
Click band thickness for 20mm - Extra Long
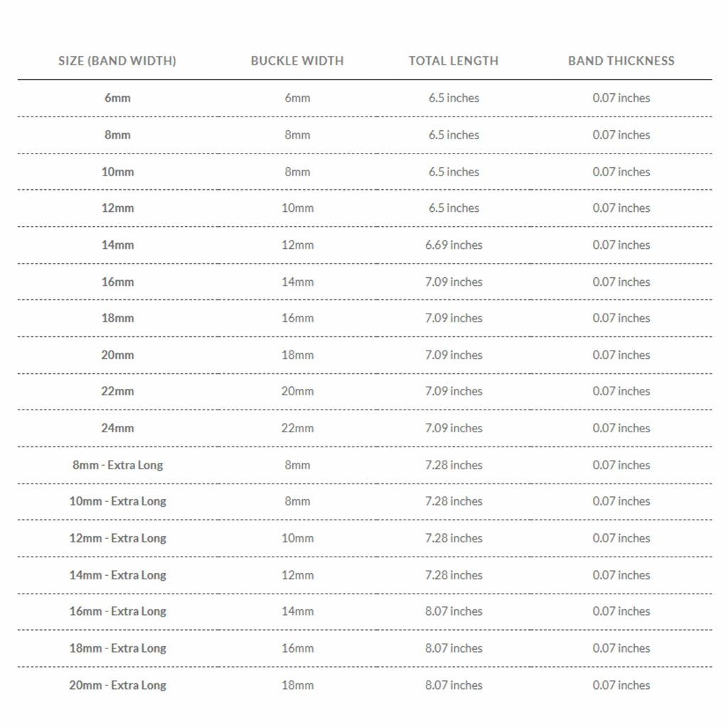point(621,685)
